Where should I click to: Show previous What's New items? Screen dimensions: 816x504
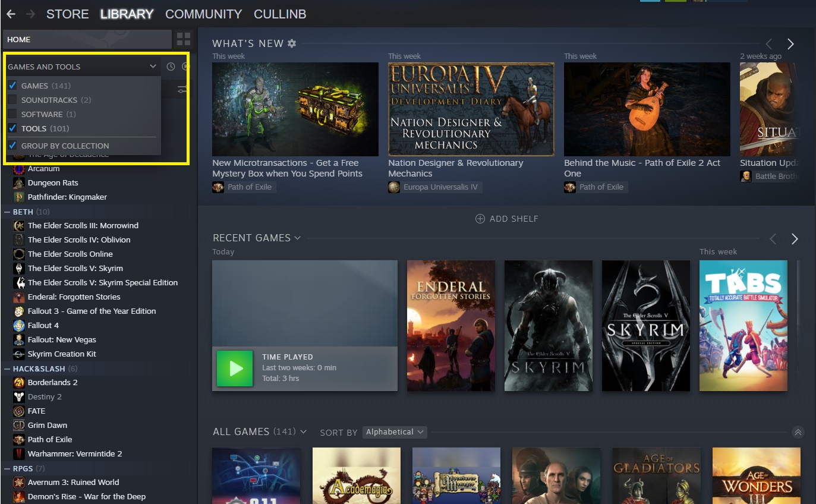pyautogui.click(x=769, y=44)
